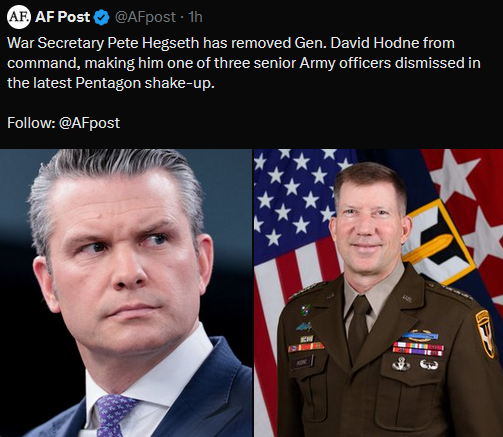Open the AF Post profile avatar

[19, 17]
